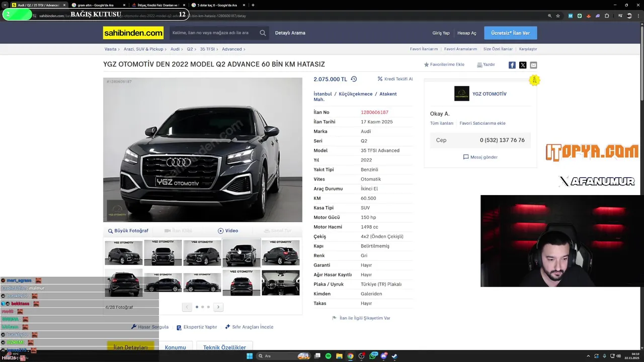Click Karşılaştır link
The image size is (644, 362).
pos(528,49)
